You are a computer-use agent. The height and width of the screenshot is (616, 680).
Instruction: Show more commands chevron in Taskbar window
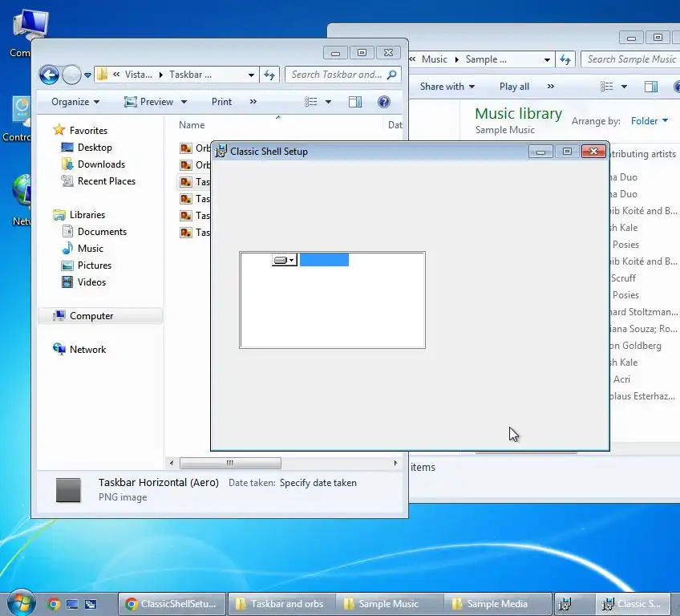point(253,102)
